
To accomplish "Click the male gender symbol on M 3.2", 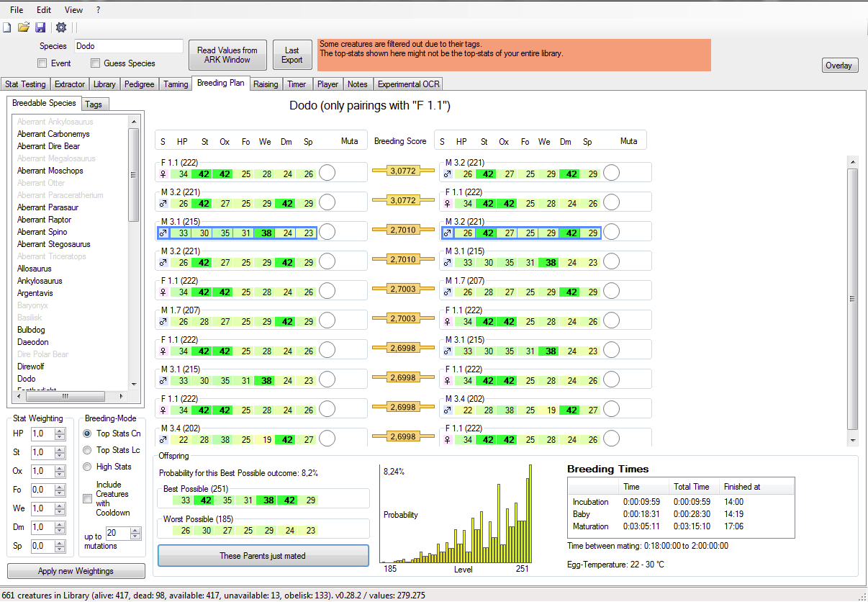I will tap(163, 202).
